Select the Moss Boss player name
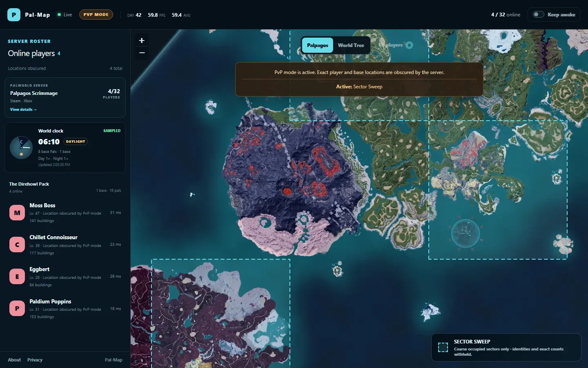588x368 pixels. point(42,205)
